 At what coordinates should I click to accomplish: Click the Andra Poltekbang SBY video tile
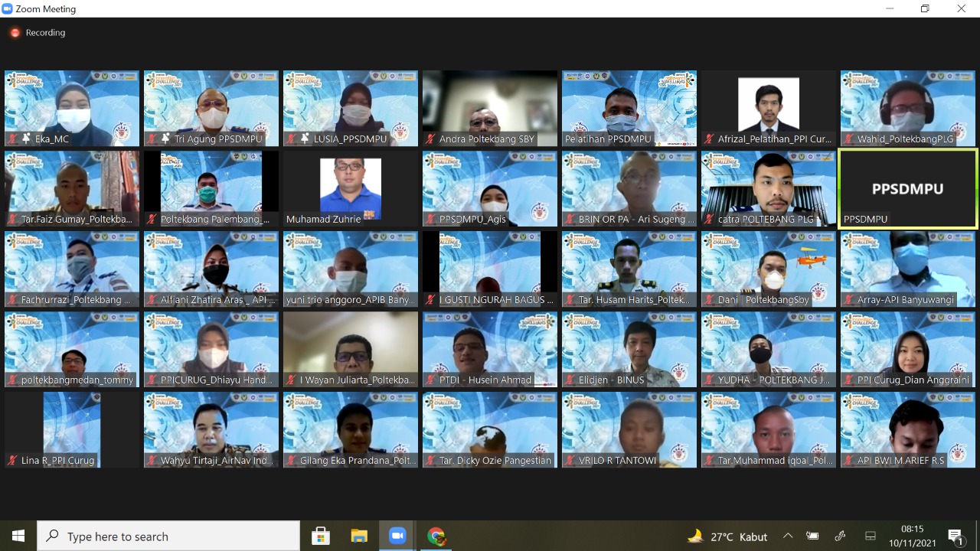coord(490,107)
